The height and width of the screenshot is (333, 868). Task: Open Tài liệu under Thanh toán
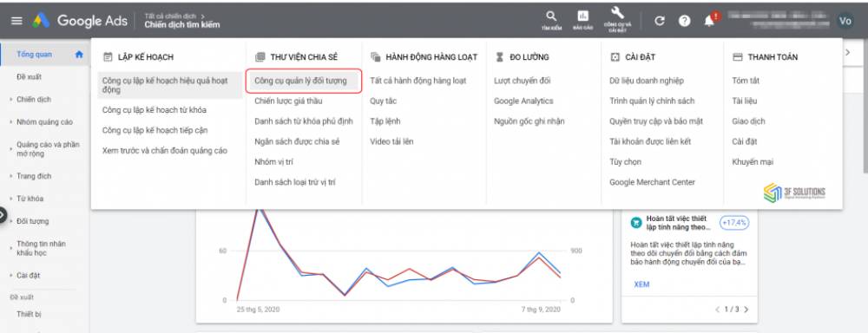click(745, 101)
